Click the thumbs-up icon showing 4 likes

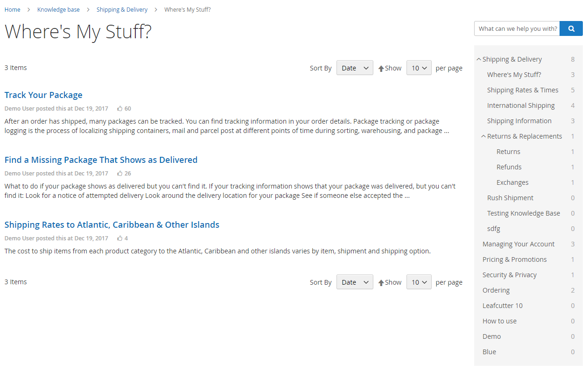pos(120,238)
